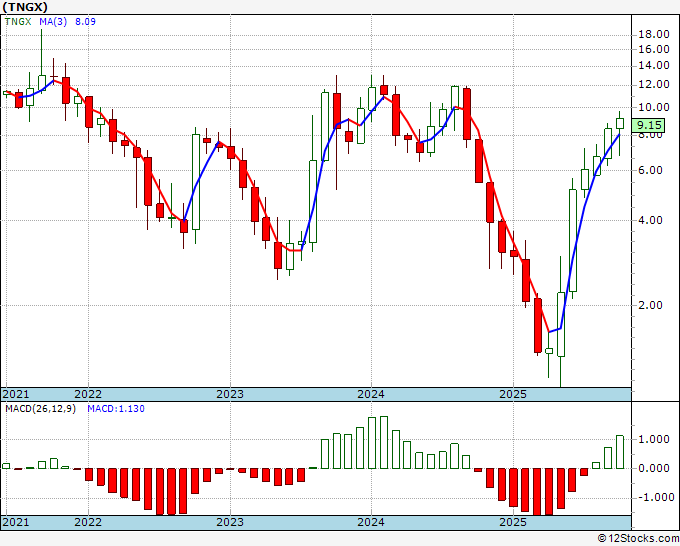This screenshot has width=680, height=546.
Task: Click the 14.00 price axis label
Action: coord(654,66)
